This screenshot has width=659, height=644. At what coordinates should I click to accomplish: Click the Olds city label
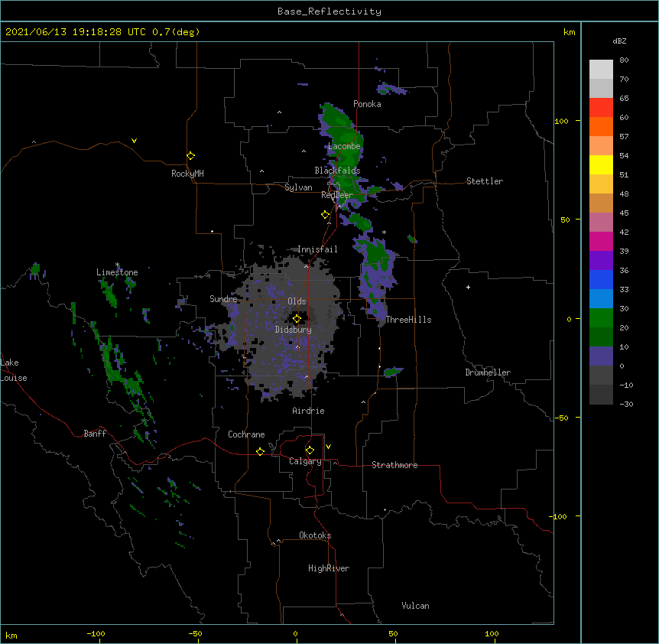point(297,301)
